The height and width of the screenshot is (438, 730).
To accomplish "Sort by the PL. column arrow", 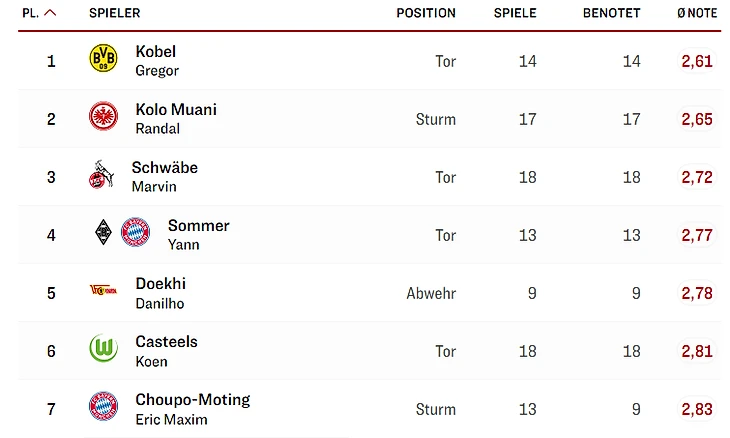I will tap(50, 13).
